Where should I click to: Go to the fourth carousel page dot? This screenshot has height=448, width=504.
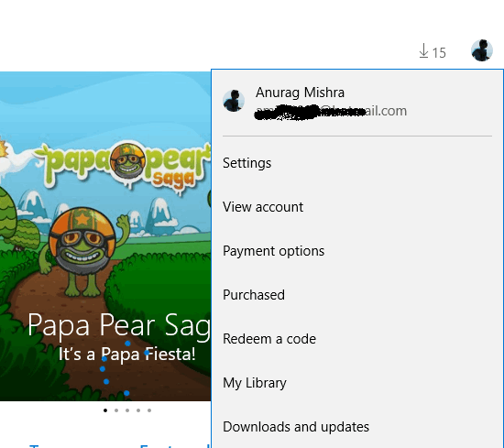pyautogui.click(x=138, y=410)
